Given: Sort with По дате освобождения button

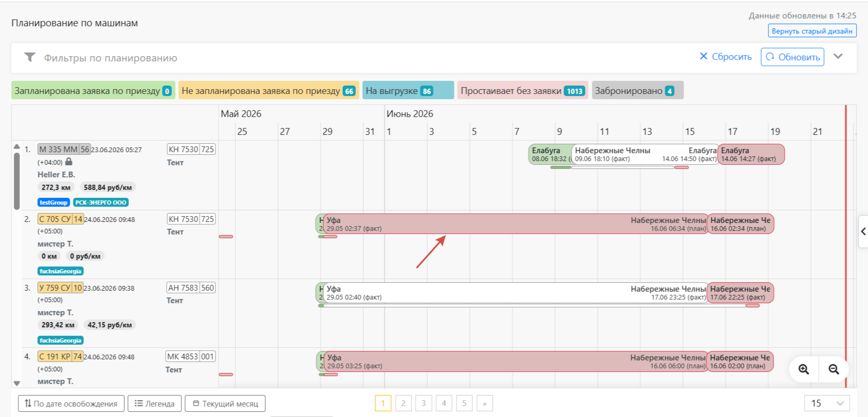Looking at the screenshot, I should click(x=71, y=403).
